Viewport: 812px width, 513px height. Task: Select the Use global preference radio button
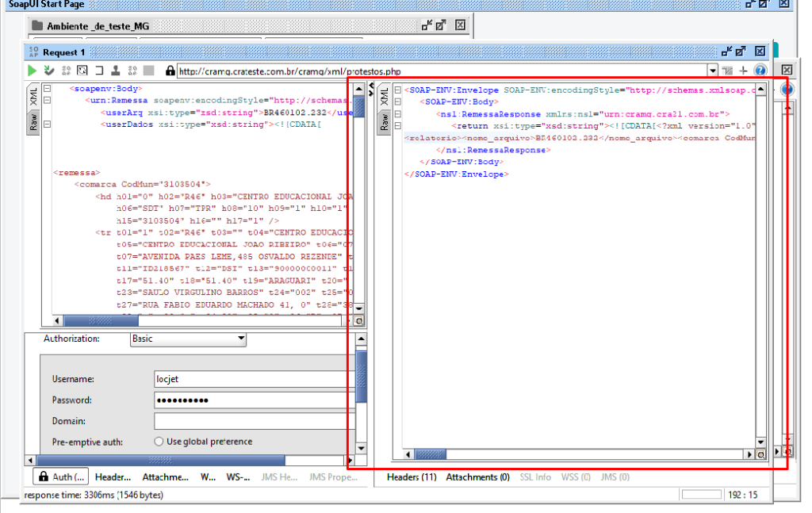point(159,442)
